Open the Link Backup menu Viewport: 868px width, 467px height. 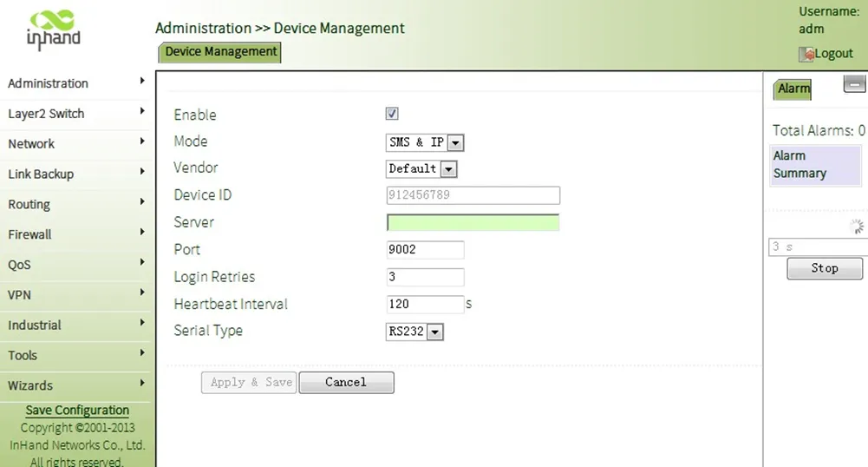click(75, 174)
